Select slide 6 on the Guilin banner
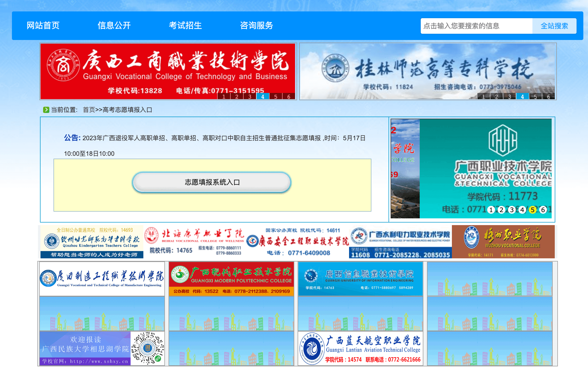The height and width of the screenshot is (377, 588). (x=549, y=96)
